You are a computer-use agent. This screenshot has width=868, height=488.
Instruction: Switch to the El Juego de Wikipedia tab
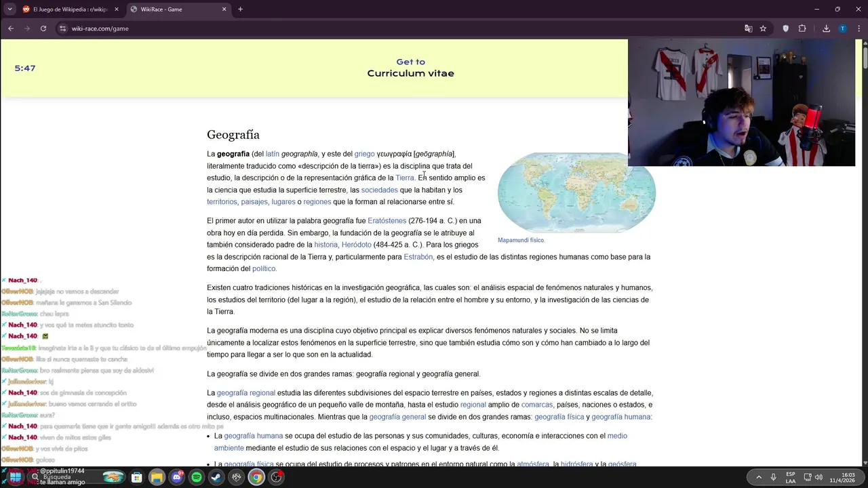(70, 9)
